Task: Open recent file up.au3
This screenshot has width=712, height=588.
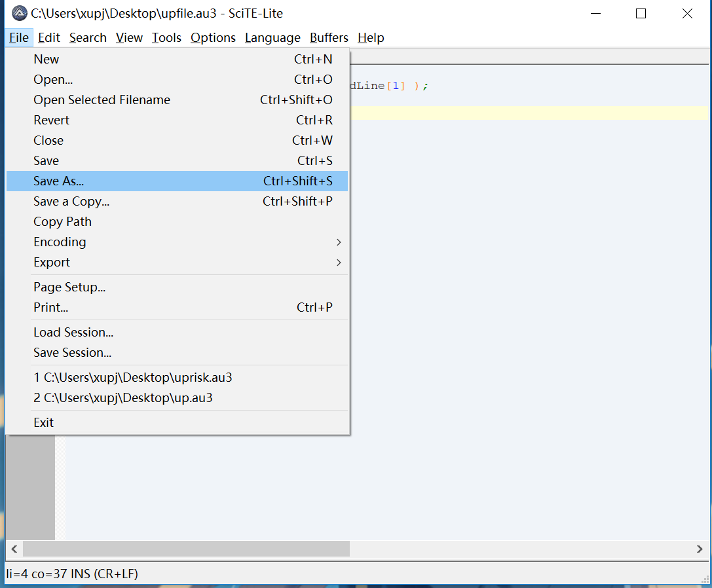Action: 177,397
